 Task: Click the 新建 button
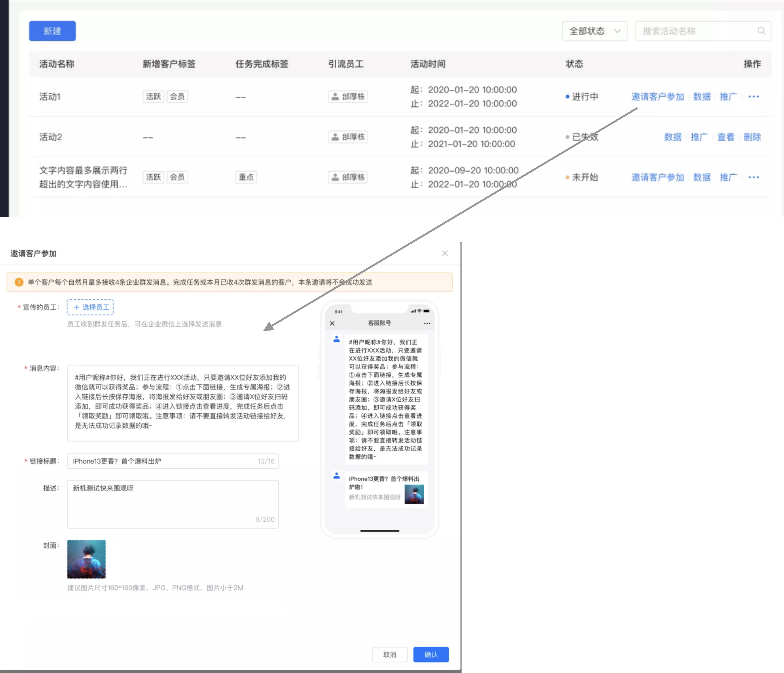[x=52, y=31]
